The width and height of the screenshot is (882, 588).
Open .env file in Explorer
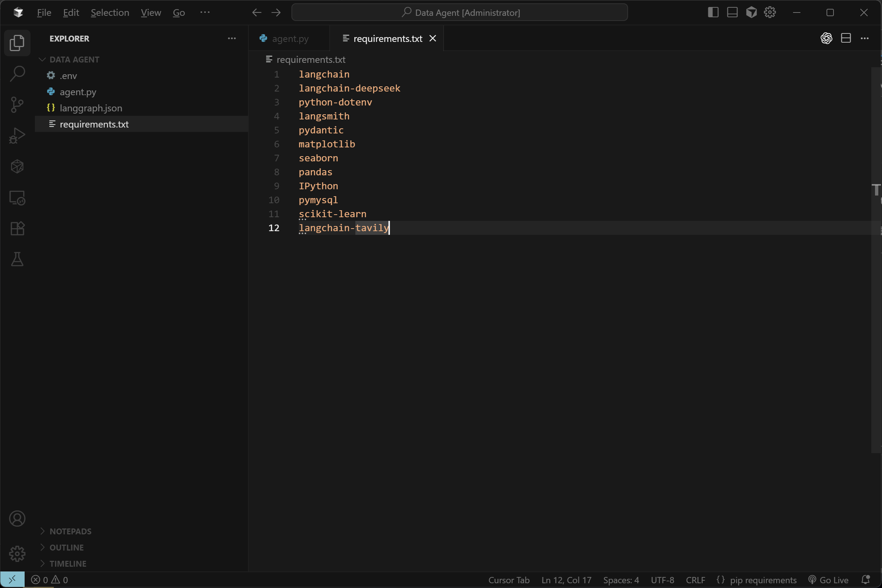(x=142, y=76)
